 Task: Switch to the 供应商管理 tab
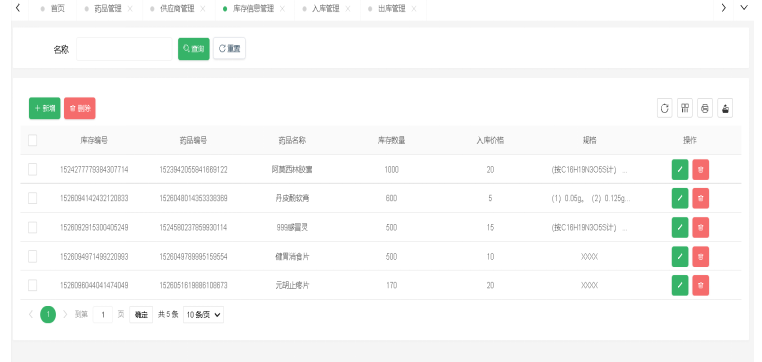(x=177, y=9)
